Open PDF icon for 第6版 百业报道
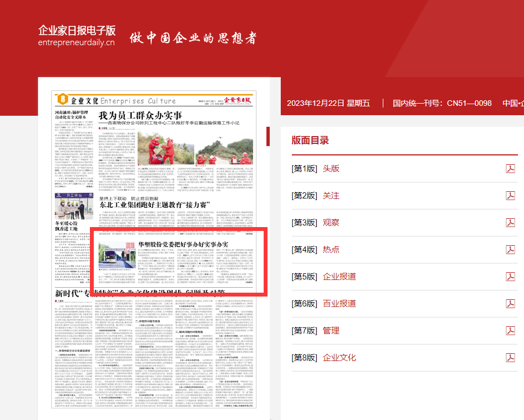Screen dimensions: 524x420 (x=510, y=304)
